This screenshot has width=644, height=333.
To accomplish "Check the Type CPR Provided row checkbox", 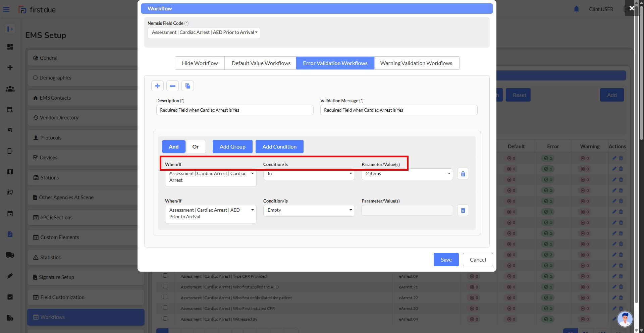I will point(165,276).
